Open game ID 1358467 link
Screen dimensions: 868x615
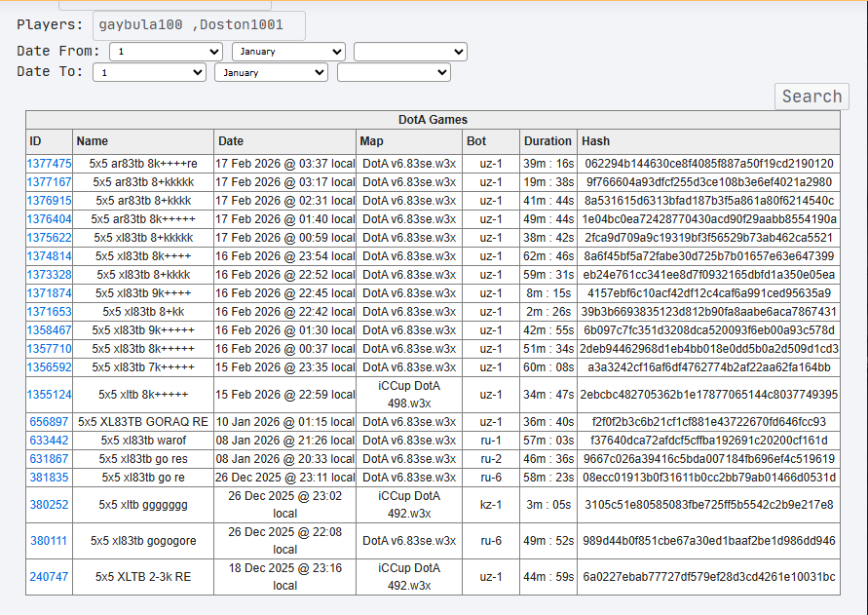[50, 330]
